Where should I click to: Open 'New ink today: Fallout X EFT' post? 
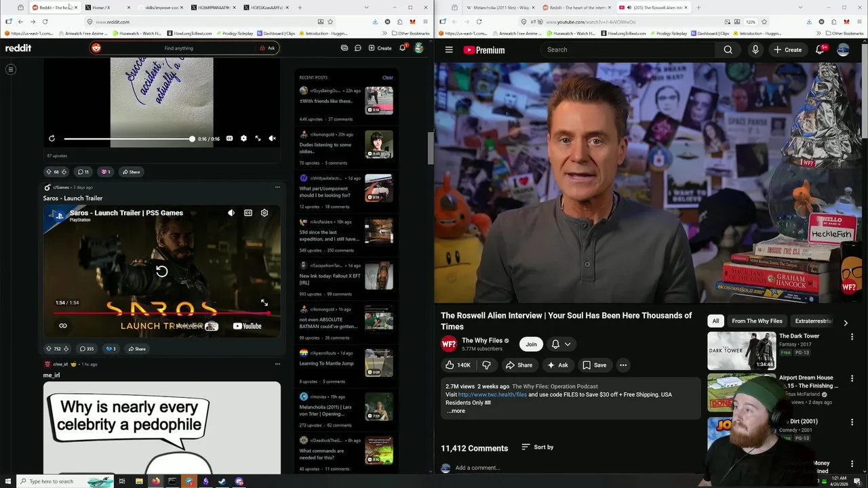pos(330,279)
